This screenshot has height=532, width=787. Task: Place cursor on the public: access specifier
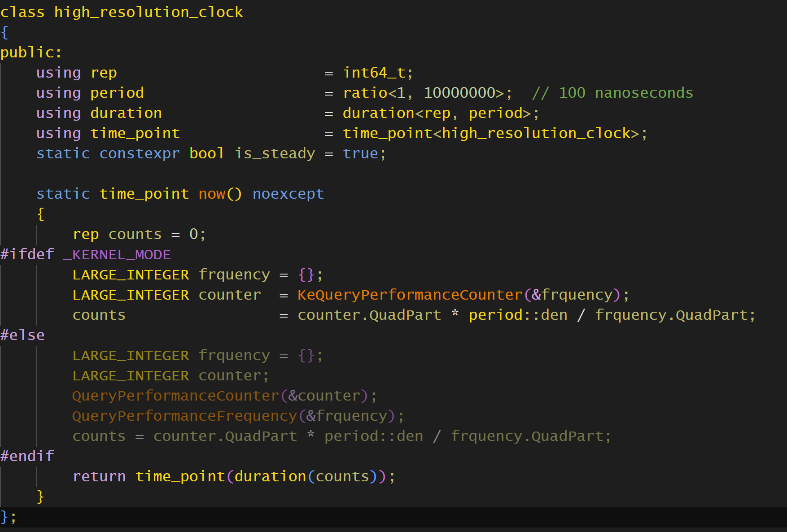(31, 52)
